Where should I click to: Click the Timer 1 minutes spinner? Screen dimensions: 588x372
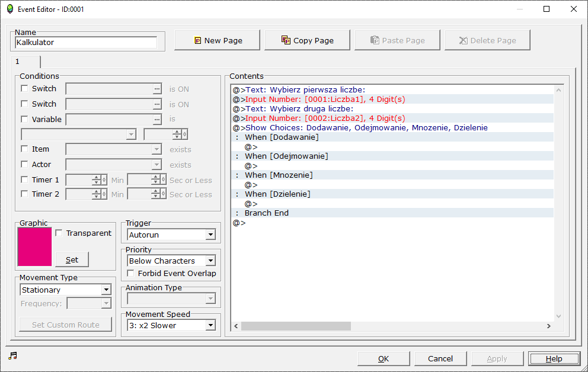point(87,180)
